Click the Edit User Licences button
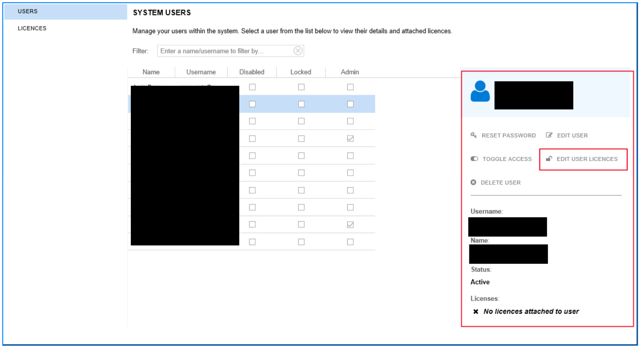The width and height of the screenshot is (644, 349). point(587,159)
